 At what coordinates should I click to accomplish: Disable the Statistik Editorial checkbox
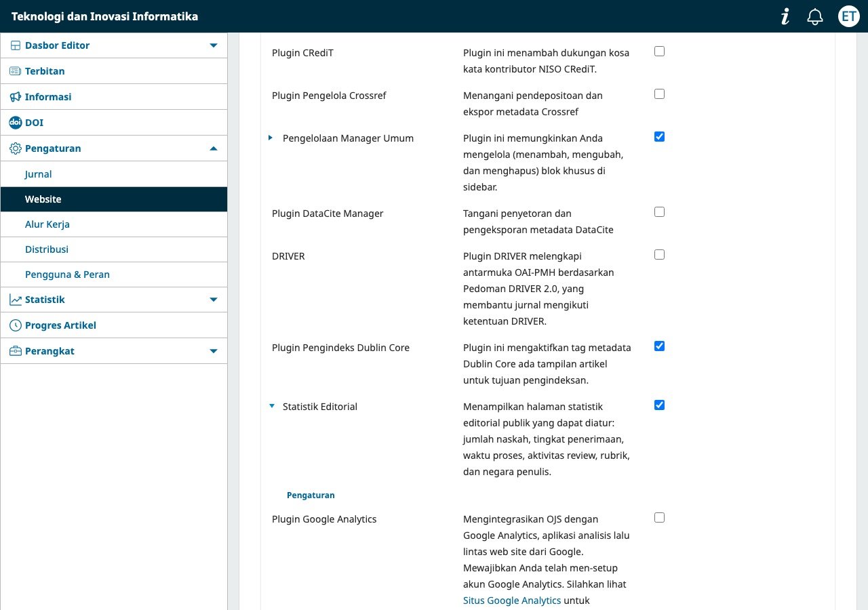click(x=659, y=405)
